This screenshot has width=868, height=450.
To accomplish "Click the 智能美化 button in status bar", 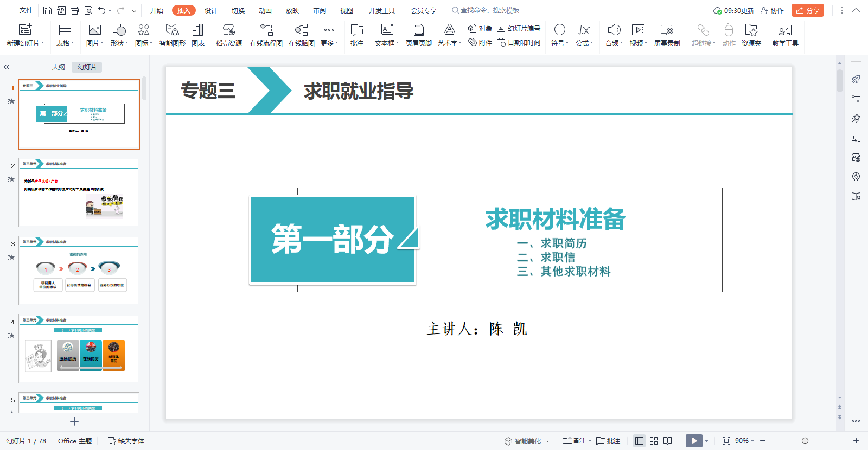I will pos(523,441).
